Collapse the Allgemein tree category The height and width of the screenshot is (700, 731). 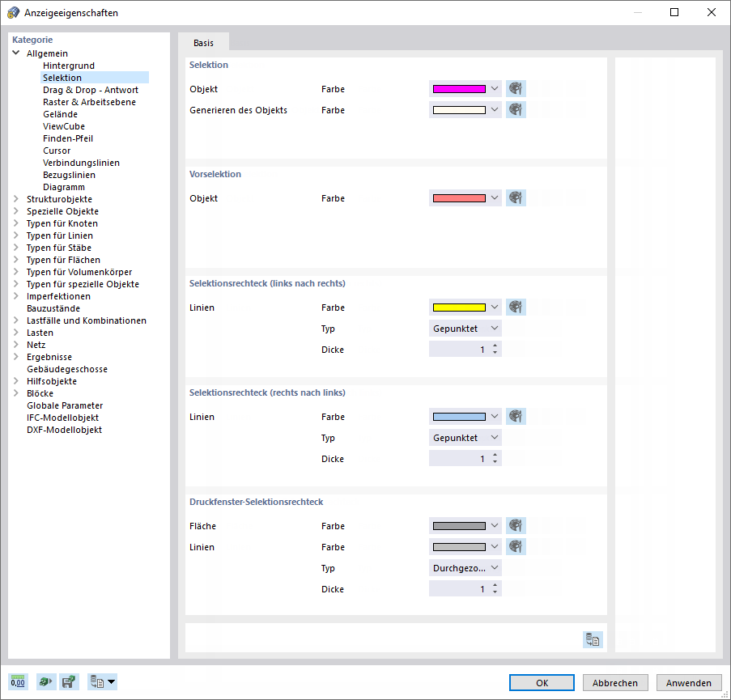pyautogui.click(x=16, y=53)
